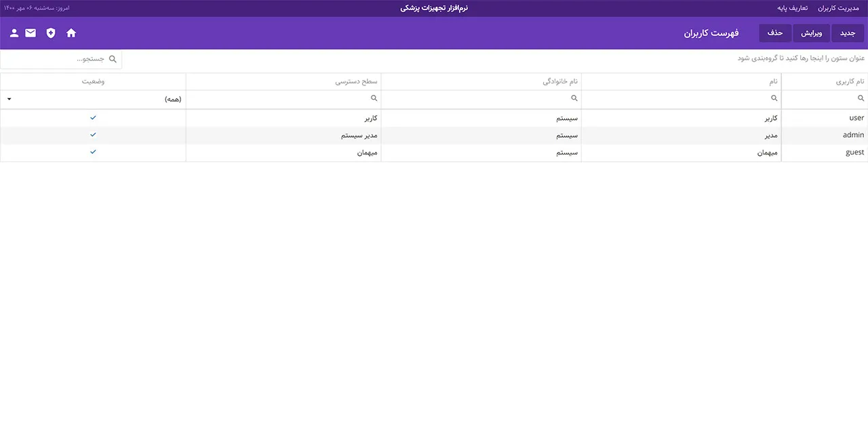Click the magnifier icon in the نام خانوادگی filter

574,99
